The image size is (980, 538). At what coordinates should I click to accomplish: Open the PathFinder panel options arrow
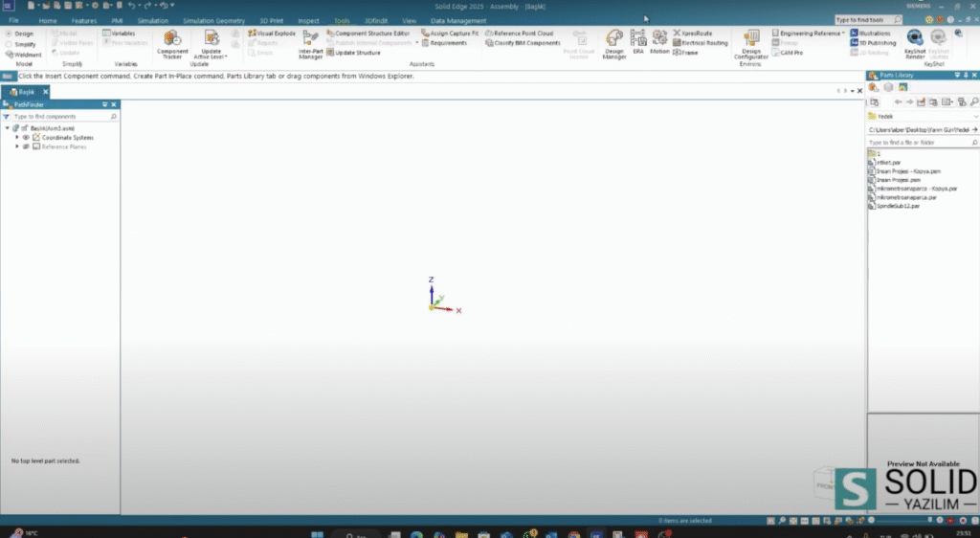click(104, 104)
